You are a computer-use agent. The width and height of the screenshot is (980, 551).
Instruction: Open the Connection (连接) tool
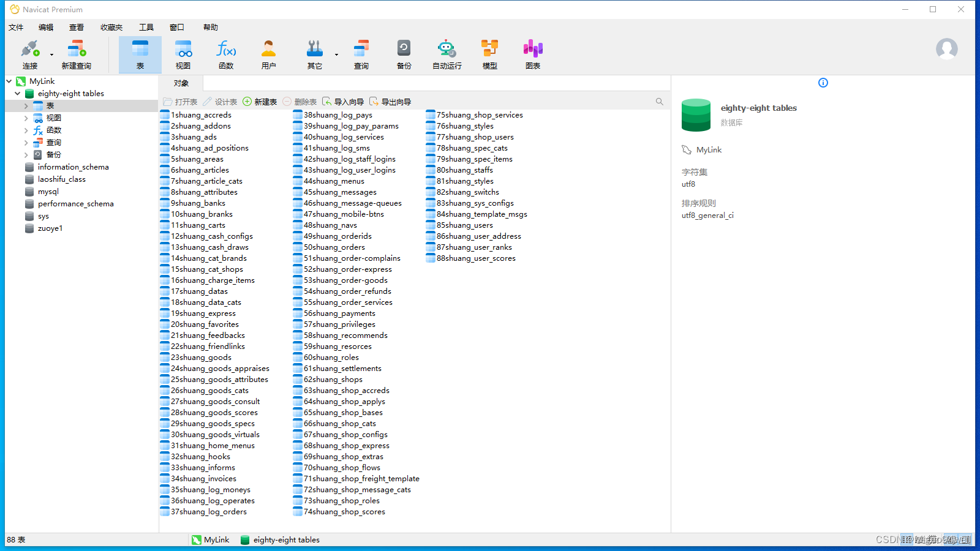(x=30, y=54)
